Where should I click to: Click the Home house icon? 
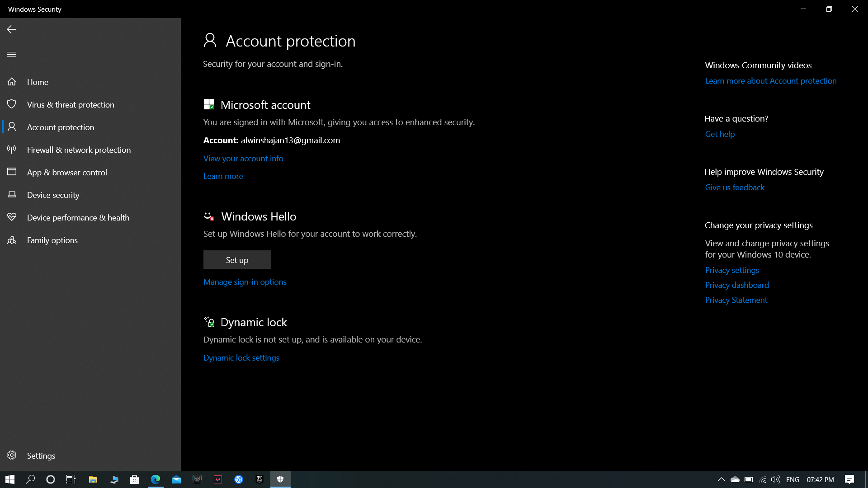coord(12,82)
